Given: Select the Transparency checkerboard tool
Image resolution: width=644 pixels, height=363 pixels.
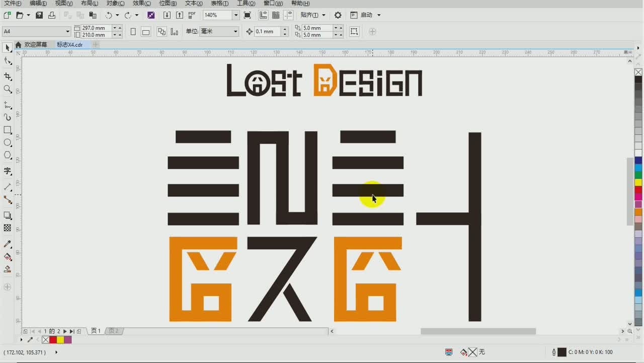Looking at the screenshot, I should 8,228.
